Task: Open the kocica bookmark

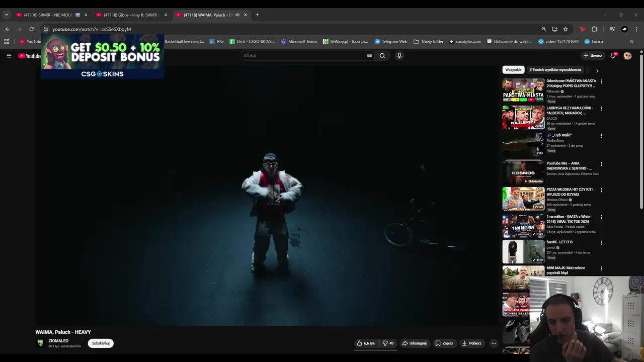Action: (594, 41)
